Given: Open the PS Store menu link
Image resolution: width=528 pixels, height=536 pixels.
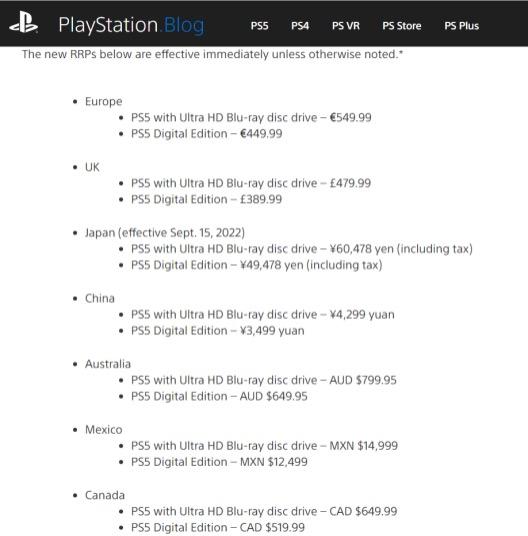Looking at the screenshot, I should pos(402,26).
